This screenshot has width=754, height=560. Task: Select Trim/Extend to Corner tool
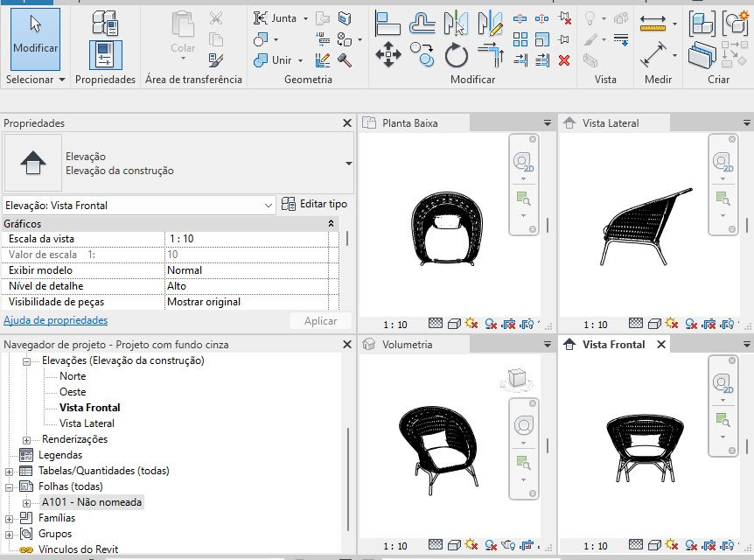coord(491,54)
